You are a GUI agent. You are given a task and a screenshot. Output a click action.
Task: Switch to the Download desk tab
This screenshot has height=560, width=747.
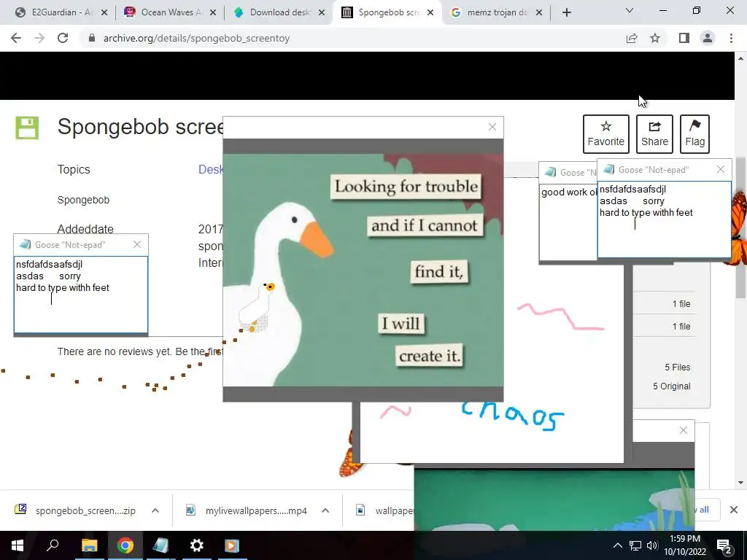279,12
